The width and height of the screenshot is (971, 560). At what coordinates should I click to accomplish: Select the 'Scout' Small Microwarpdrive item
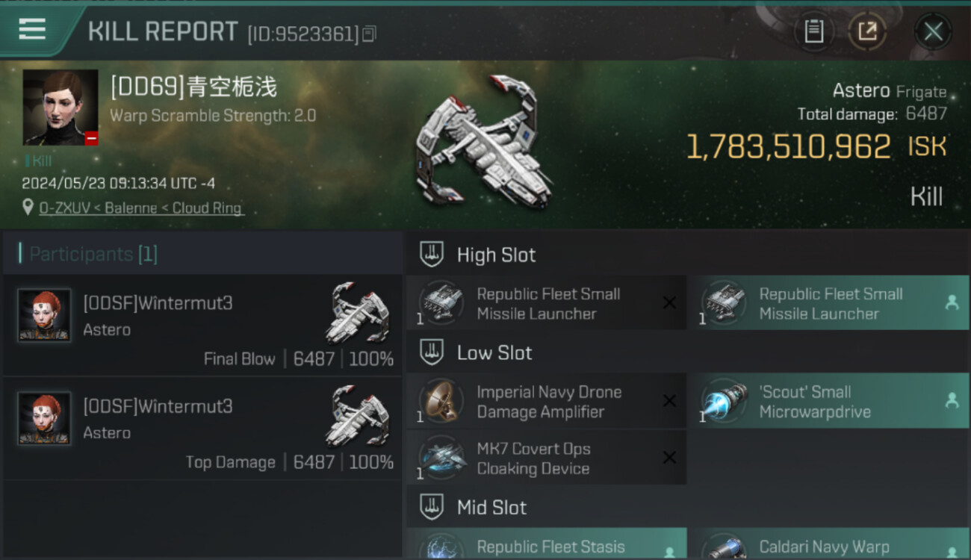pyautogui.click(x=828, y=401)
